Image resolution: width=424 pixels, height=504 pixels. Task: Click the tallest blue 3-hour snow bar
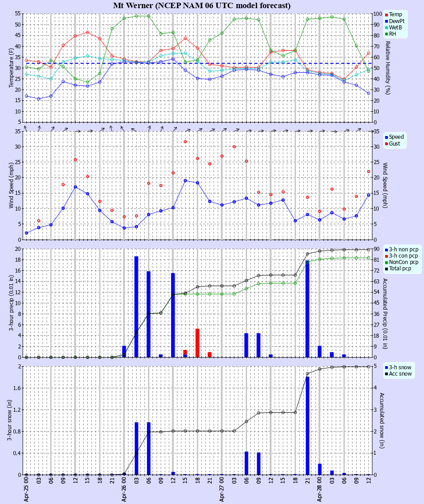click(x=308, y=425)
